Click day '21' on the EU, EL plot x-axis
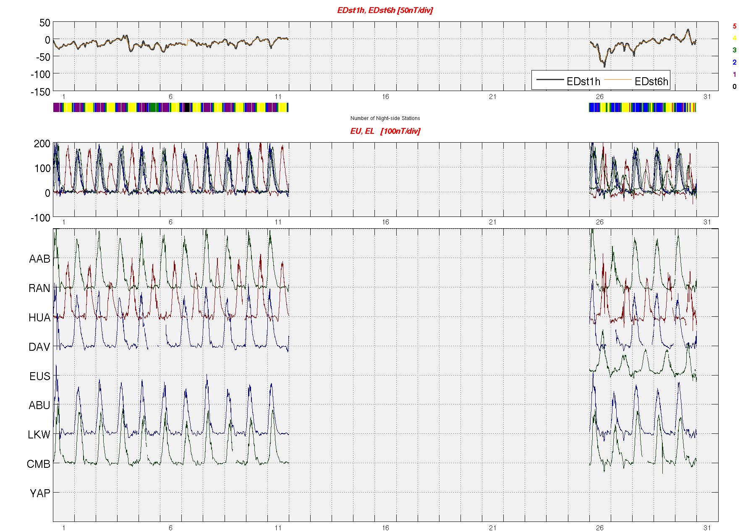The height and width of the screenshot is (532, 756). 492,222
